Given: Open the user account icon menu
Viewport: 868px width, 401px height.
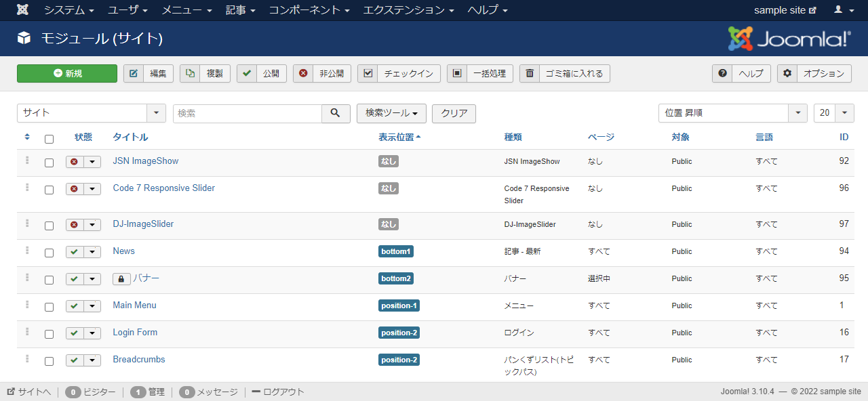Looking at the screenshot, I should pos(843,10).
